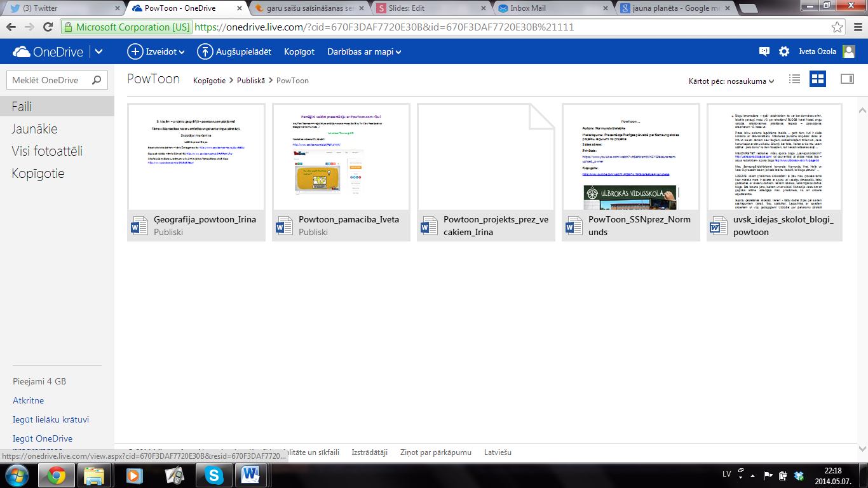Click the Word icon beside Powtoon_projekts_prez_vecakiem_Irina
This screenshot has height=488, width=868.
(x=428, y=226)
